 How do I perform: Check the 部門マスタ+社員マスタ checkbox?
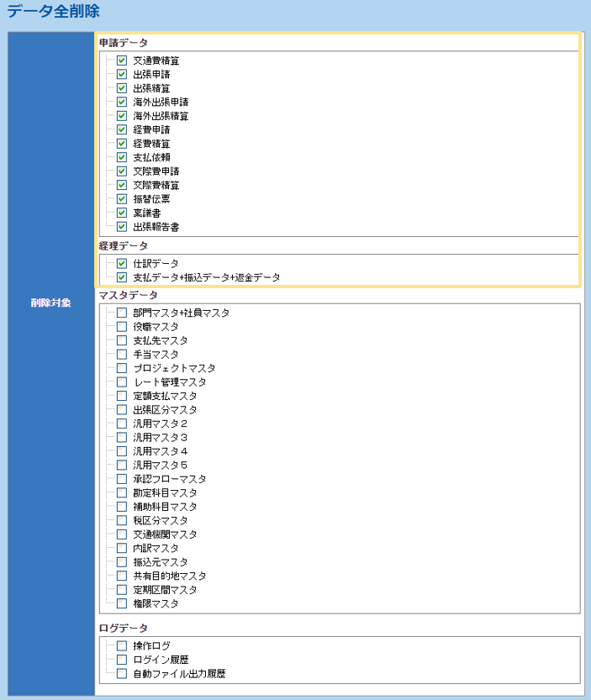point(122,313)
